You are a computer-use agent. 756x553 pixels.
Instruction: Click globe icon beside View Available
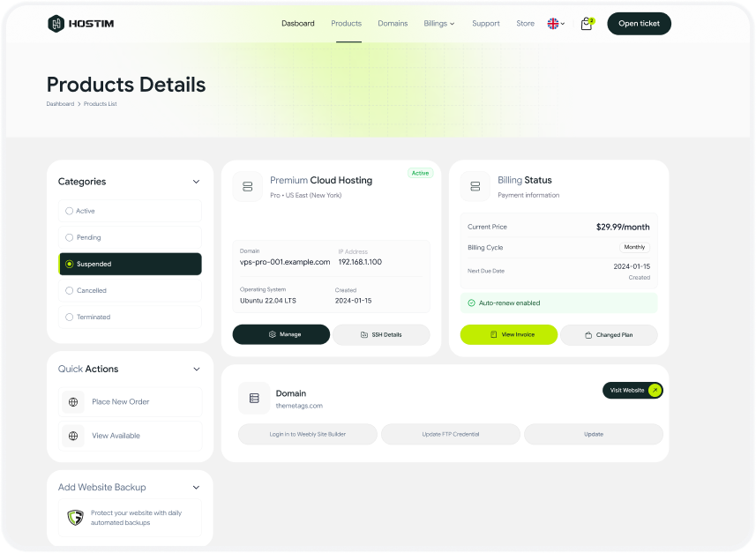tap(73, 436)
